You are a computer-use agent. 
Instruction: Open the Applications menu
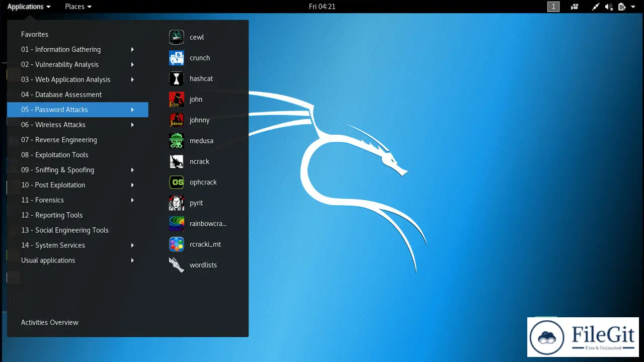point(29,7)
